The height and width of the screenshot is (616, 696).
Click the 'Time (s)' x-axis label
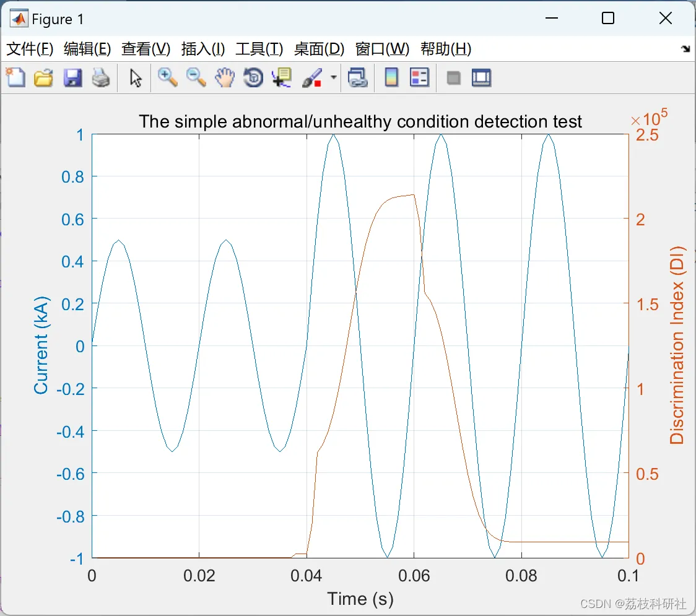pyautogui.click(x=360, y=599)
